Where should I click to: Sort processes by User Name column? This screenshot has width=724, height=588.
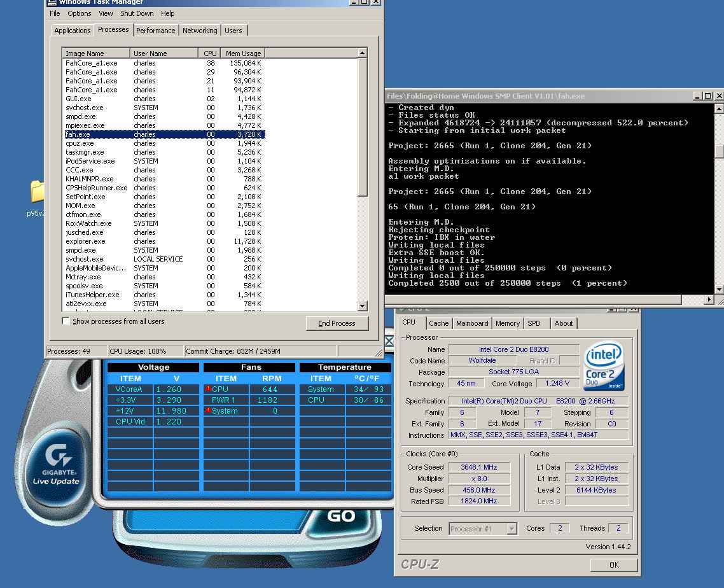[x=164, y=53]
